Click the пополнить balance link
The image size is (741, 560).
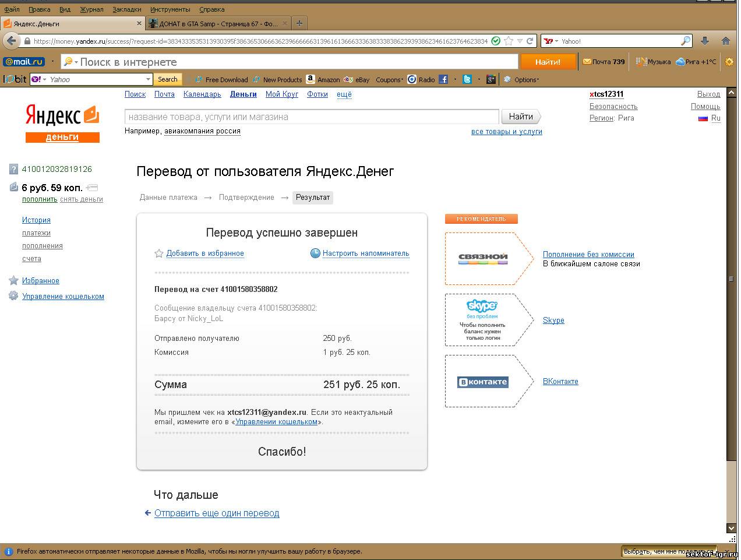(x=40, y=199)
